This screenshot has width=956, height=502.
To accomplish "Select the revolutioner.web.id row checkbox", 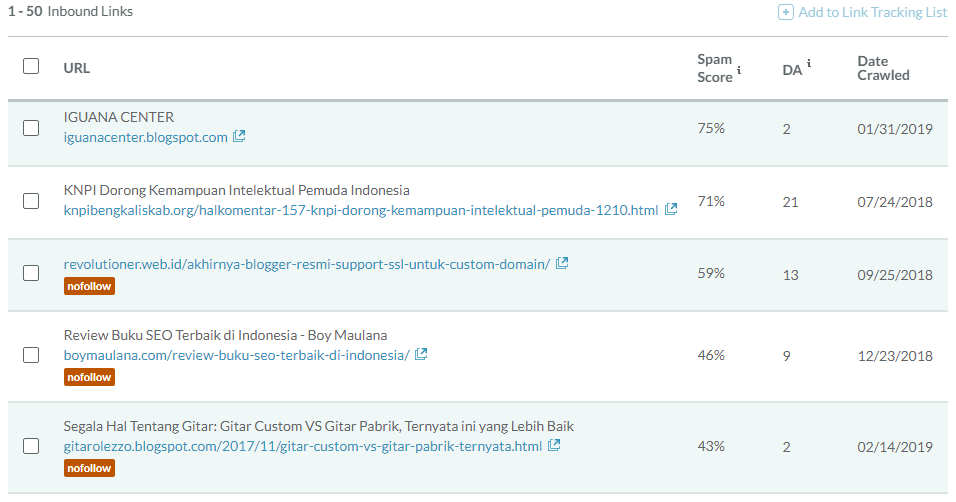I will pos(31,273).
